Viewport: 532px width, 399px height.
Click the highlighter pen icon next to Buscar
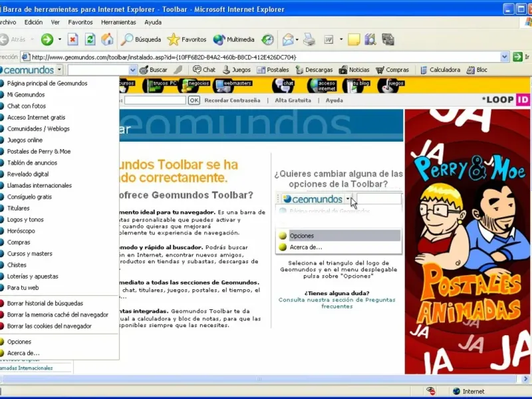point(178,70)
